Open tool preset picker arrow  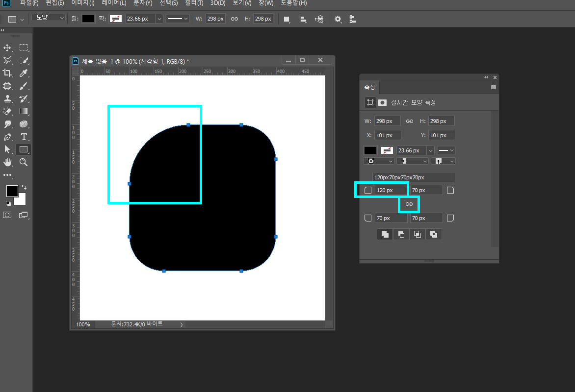click(22, 20)
